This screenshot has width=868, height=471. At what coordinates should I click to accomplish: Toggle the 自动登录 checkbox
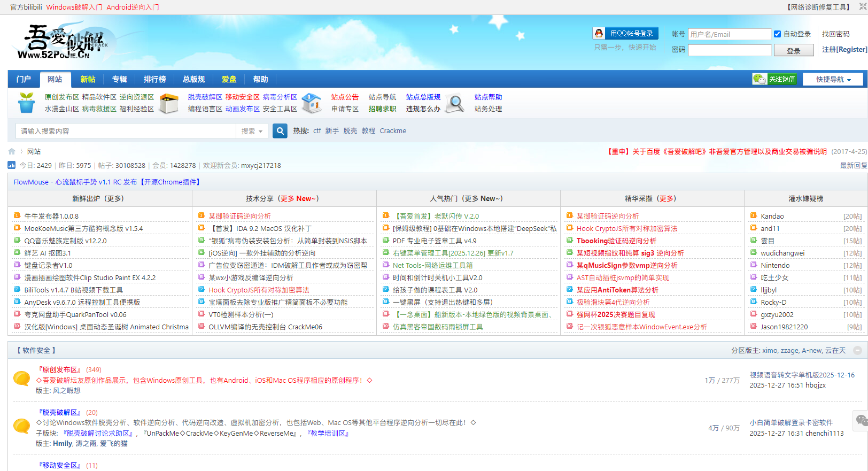[x=777, y=34]
